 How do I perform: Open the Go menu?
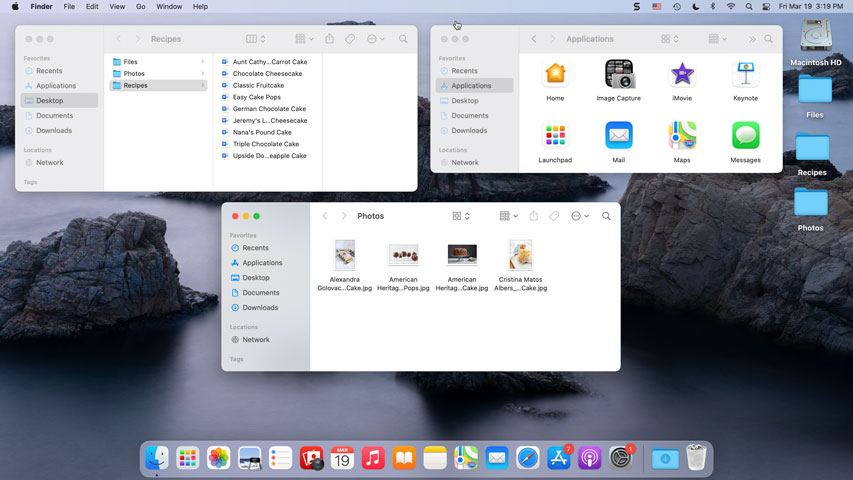click(x=140, y=7)
